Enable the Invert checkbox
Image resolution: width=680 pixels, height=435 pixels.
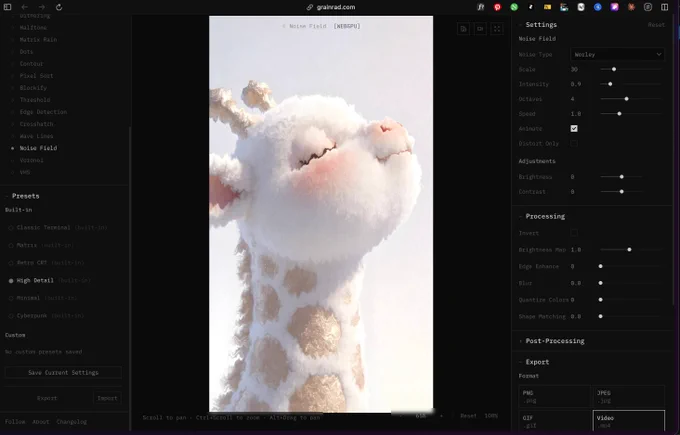[x=574, y=233]
